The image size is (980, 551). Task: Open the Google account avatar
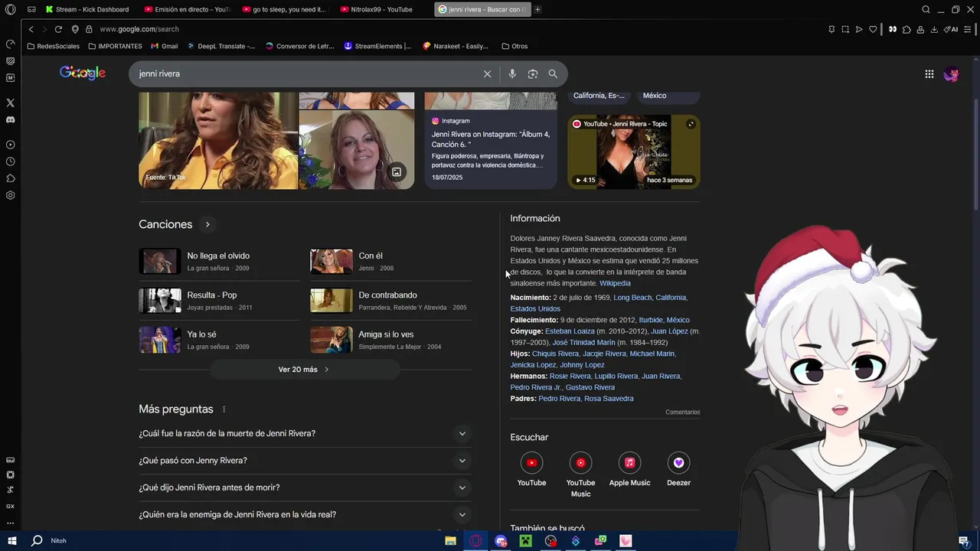click(952, 74)
